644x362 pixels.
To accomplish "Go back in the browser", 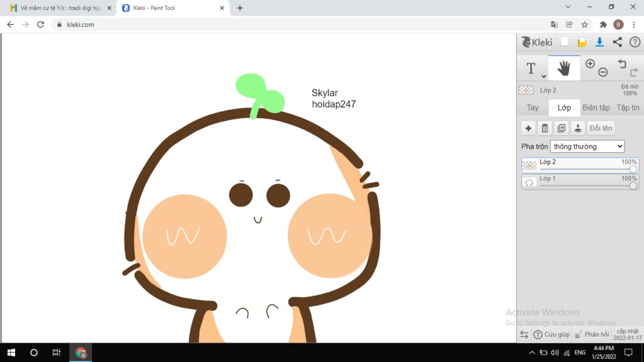I will tap(10, 25).
